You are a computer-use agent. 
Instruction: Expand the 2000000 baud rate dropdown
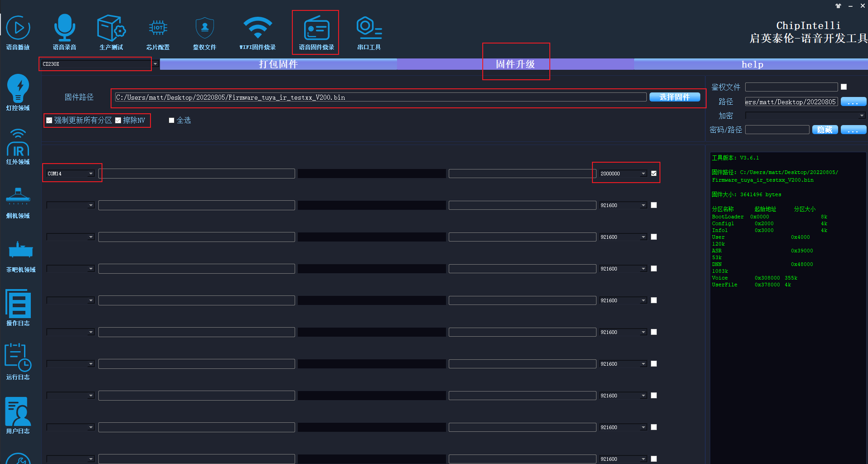click(x=643, y=174)
